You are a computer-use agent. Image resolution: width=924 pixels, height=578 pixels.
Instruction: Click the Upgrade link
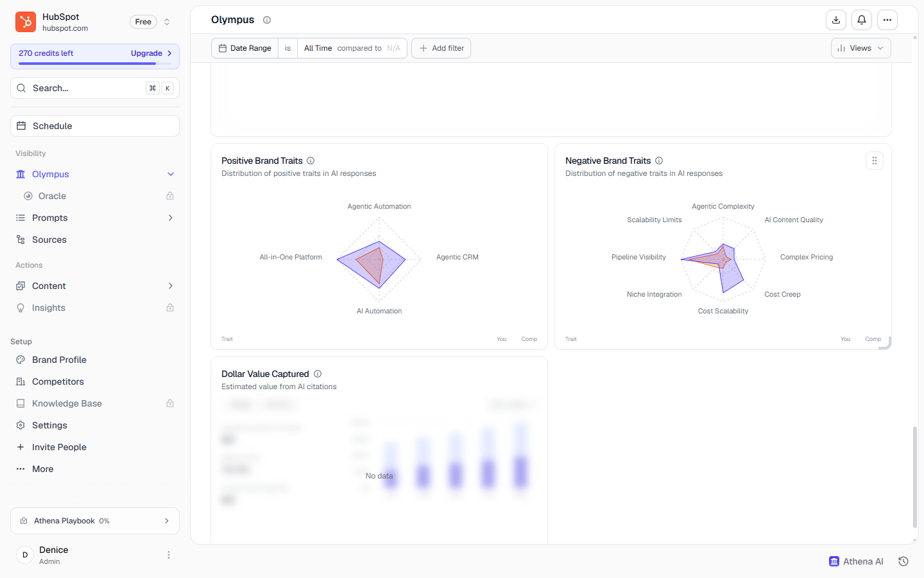pyautogui.click(x=151, y=53)
